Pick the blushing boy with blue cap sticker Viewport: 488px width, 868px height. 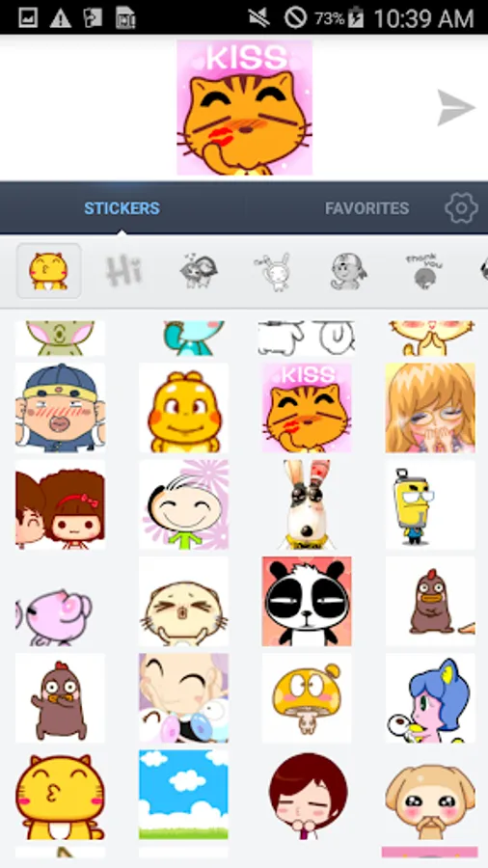tap(61, 407)
